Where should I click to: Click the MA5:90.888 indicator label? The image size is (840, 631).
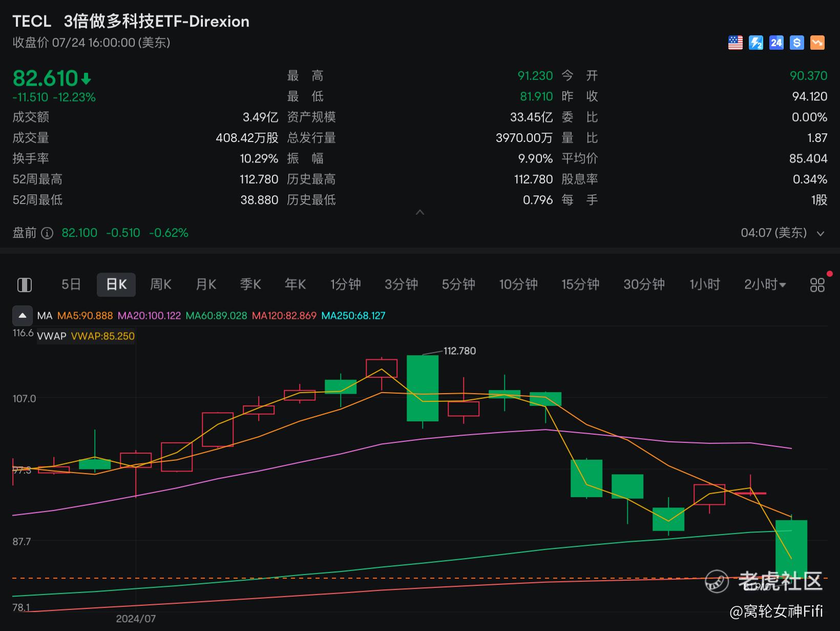85,316
